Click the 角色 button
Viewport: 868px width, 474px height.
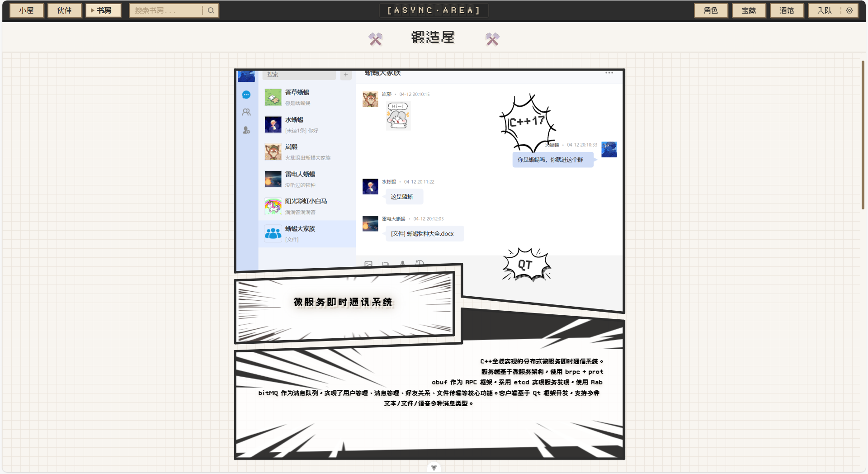click(x=711, y=10)
